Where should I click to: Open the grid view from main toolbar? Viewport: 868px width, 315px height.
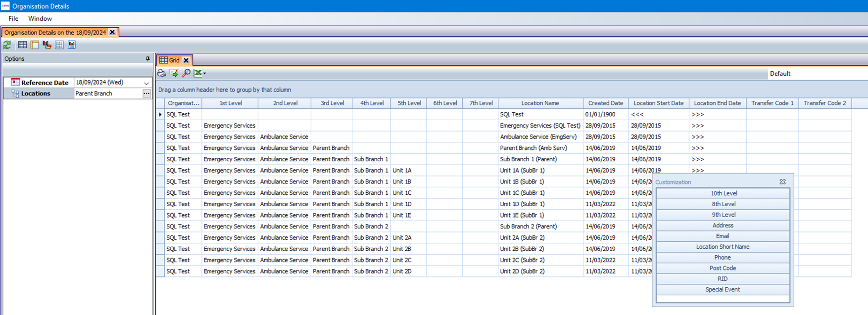pyautogui.click(x=22, y=45)
